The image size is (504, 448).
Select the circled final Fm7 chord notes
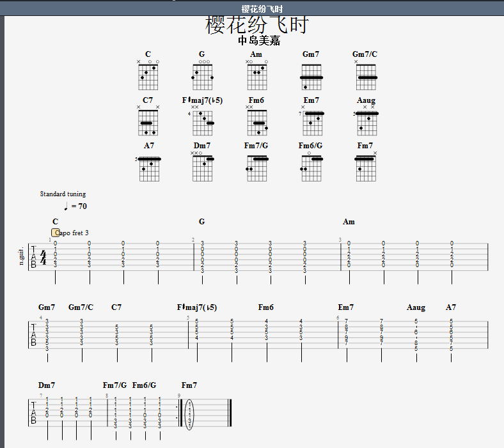coord(189,414)
